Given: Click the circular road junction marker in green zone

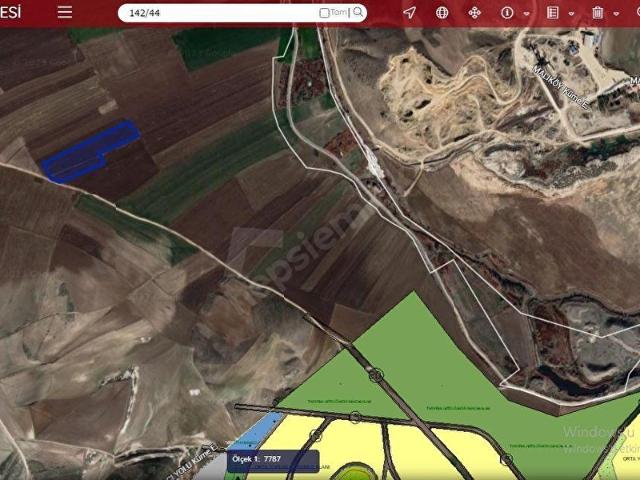Looking at the screenshot, I should tap(376, 376).
